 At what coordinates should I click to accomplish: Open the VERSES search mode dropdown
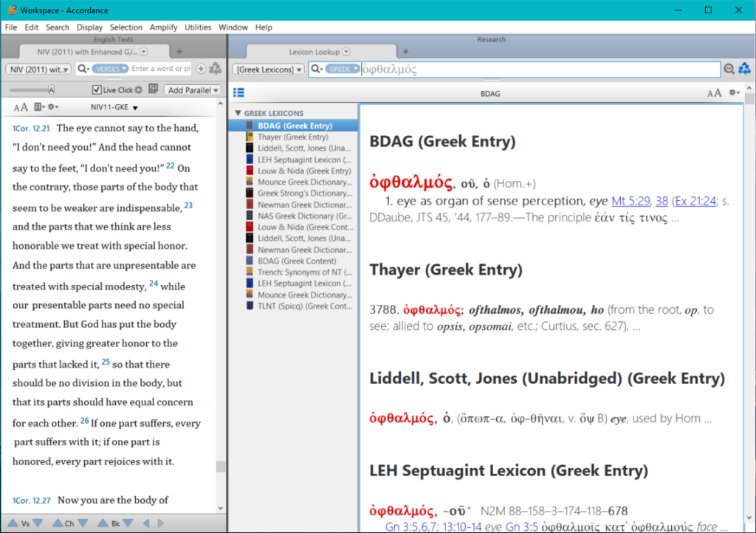[110, 69]
